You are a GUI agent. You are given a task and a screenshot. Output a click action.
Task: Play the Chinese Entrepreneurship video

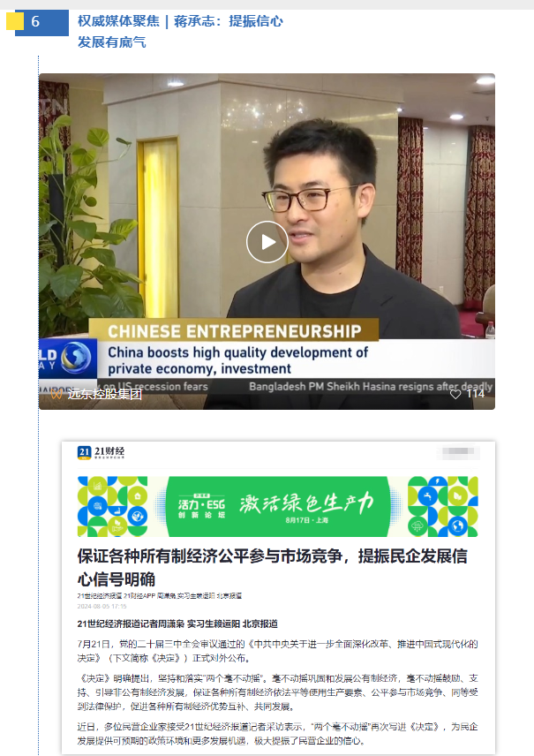(267, 242)
